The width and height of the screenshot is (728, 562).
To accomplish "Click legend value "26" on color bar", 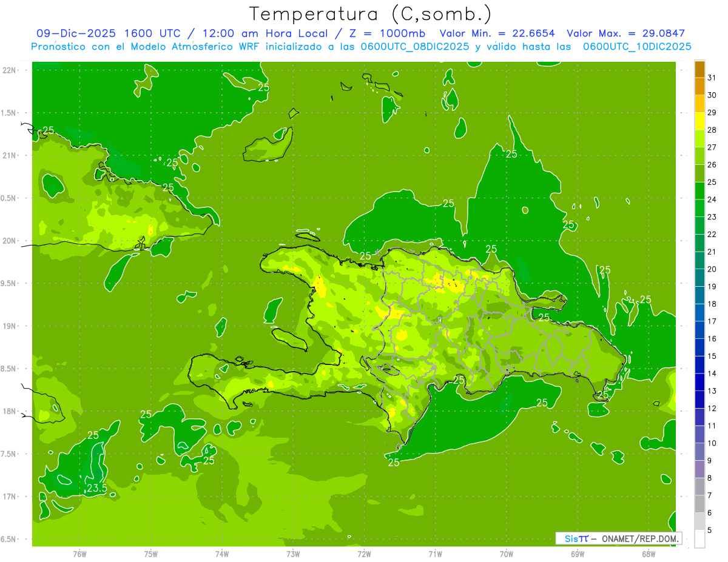I will pos(712,165).
